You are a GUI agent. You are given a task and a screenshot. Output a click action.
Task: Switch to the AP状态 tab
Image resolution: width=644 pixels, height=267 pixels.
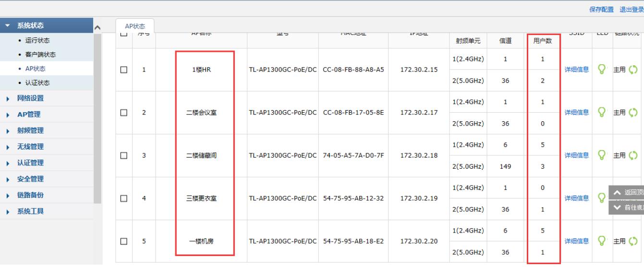[135, 26]
